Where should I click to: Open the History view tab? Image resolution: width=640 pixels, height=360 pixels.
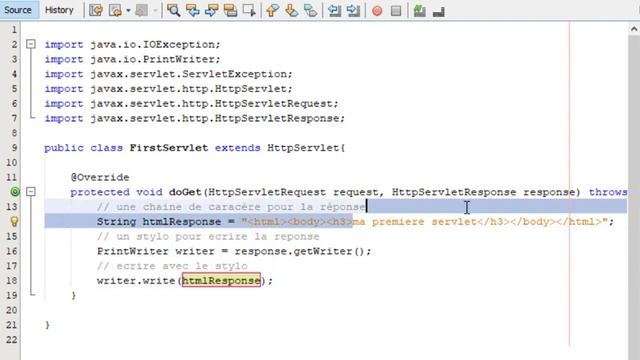point(59,10)
